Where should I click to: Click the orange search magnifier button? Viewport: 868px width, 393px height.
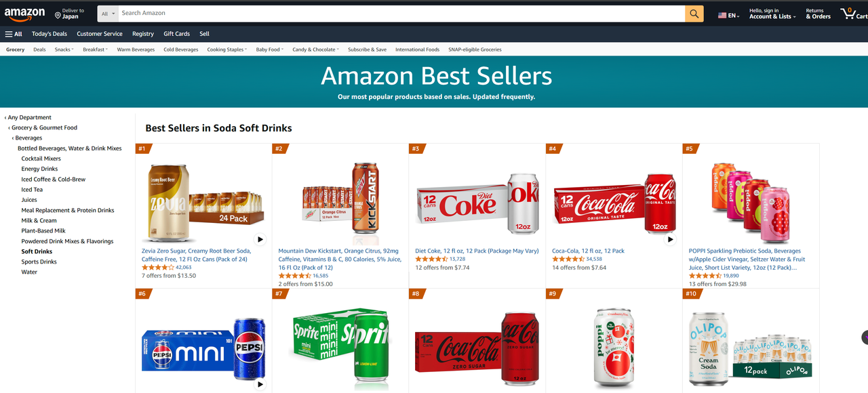pyautogui.click(x=694, y=14)
